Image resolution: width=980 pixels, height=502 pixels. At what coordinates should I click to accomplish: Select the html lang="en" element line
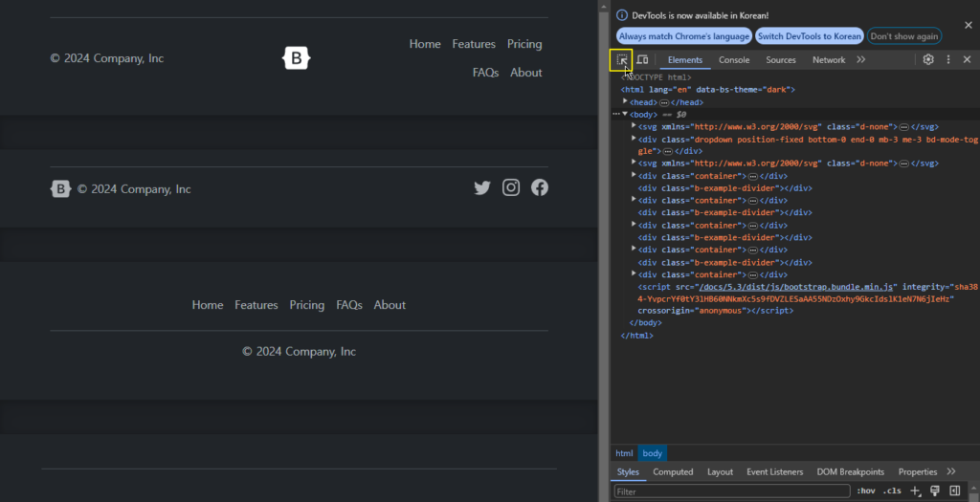[707, 89]
